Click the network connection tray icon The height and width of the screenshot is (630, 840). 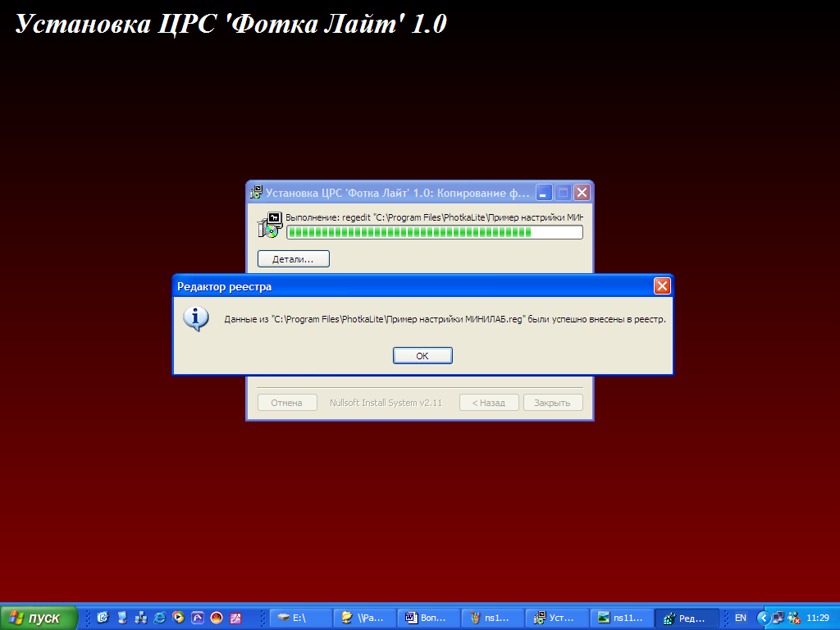click(x=778, y=618)
